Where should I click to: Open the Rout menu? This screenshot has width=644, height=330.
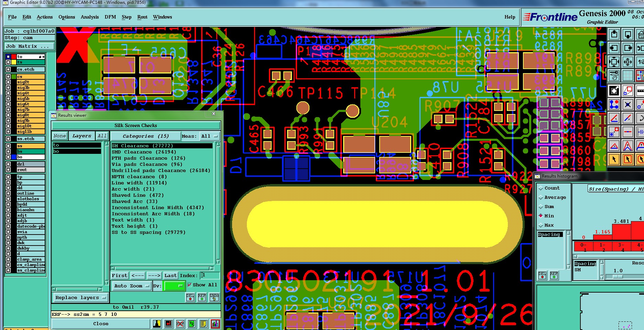coord(142,17)
